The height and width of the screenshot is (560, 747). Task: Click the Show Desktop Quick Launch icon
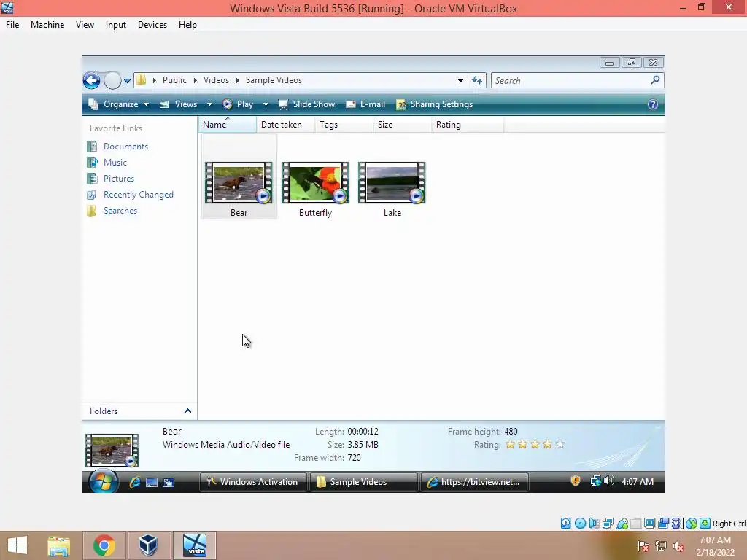coord(152,483)
